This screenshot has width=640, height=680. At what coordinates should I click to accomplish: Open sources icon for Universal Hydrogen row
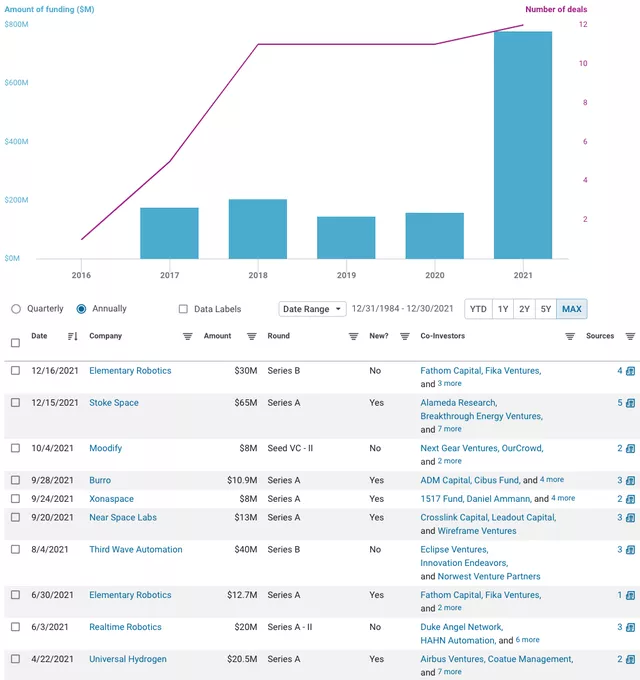click(630, 660)
